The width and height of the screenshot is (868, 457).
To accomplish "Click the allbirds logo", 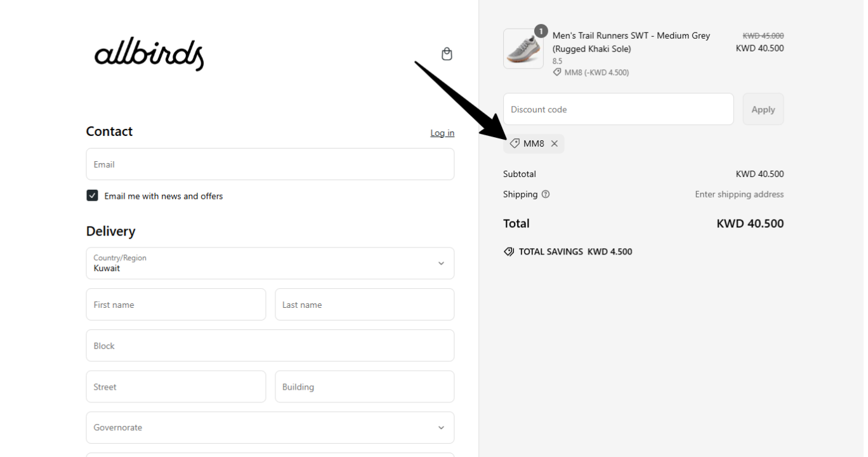I will 149,54.
